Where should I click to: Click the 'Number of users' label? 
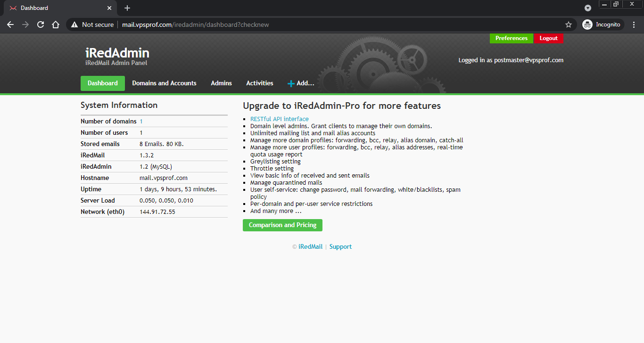click(x=104, y=132)
